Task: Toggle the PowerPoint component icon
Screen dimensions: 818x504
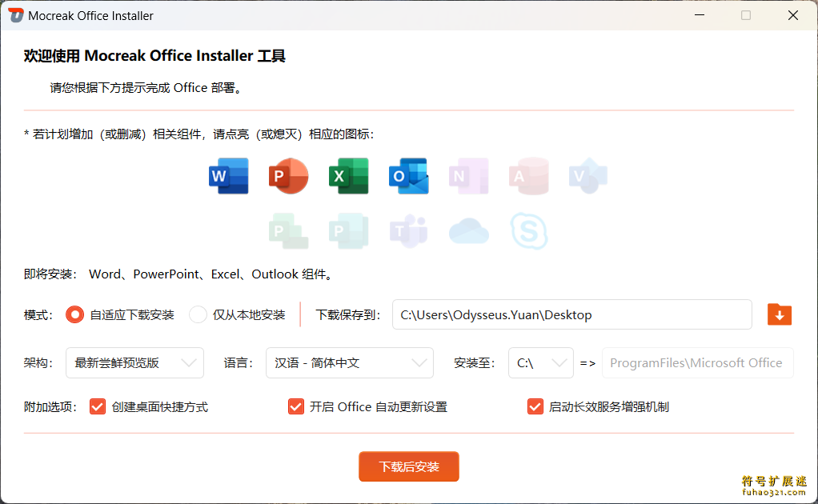Action: (288, 176)
